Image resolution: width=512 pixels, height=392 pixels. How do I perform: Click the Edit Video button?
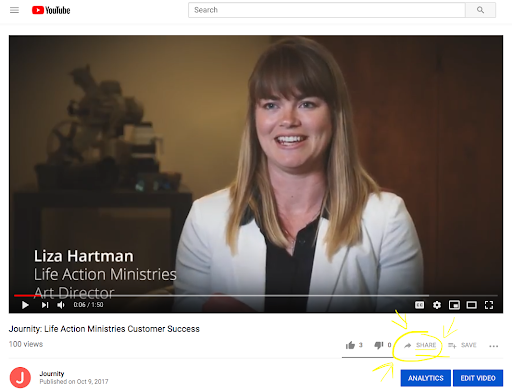pos(478,378)
